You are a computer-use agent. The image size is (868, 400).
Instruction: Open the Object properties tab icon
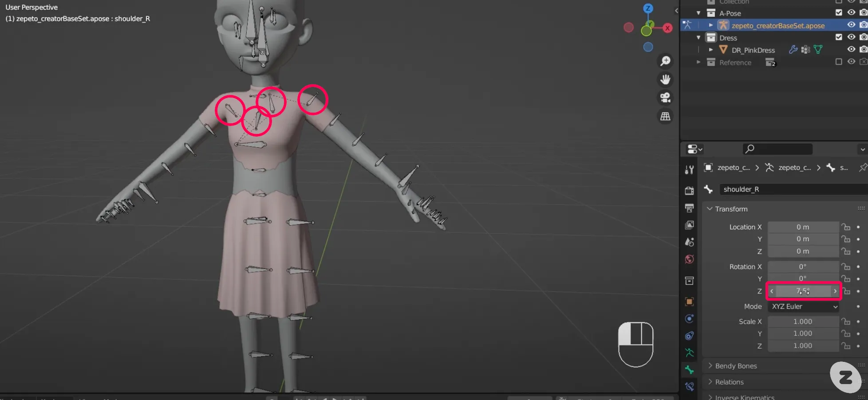(x=689, y=302)
